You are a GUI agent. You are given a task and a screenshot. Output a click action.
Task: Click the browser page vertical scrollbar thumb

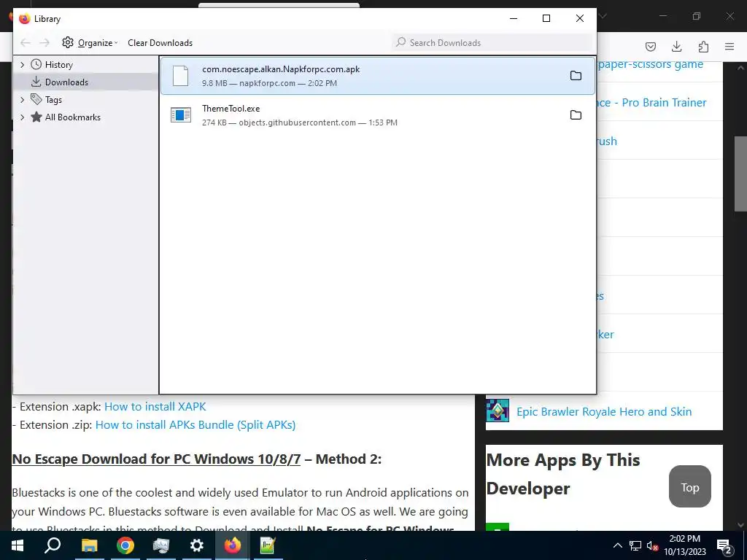pyautogui.click(x=740, y=174)
